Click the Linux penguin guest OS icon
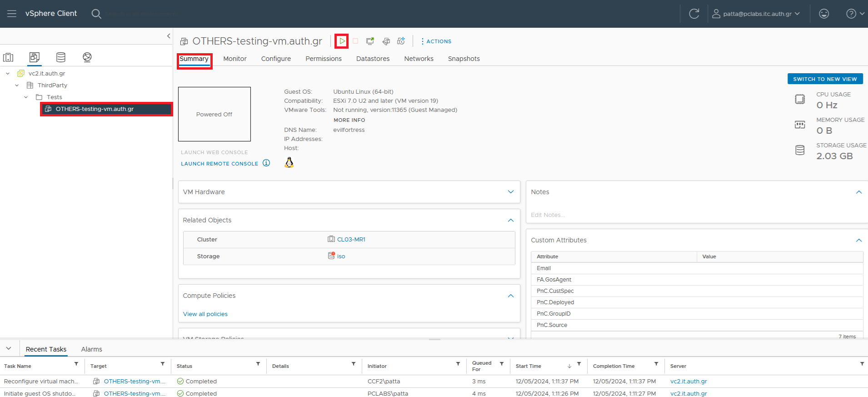Image resolution: width=868 pixels, height=397 pixels. [289, 162]
